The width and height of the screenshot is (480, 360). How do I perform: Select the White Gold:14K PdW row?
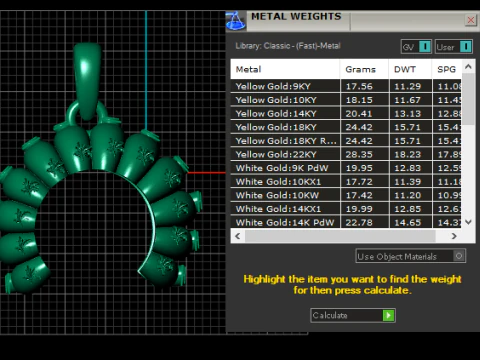point(346,222)
